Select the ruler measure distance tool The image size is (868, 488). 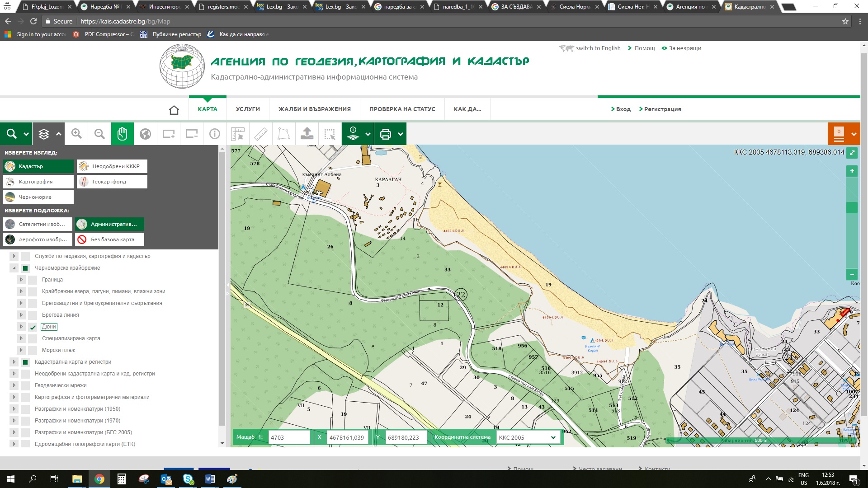point(261,134)
